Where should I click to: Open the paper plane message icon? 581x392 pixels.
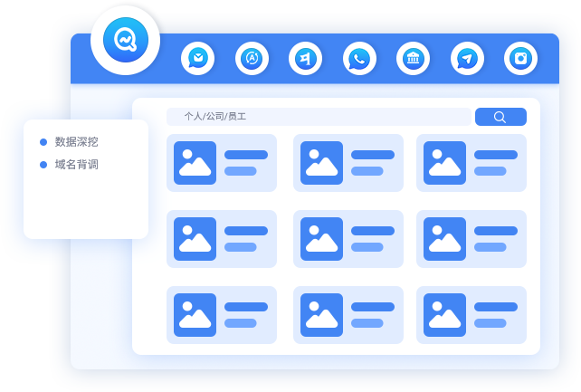(x=467, y=59)
